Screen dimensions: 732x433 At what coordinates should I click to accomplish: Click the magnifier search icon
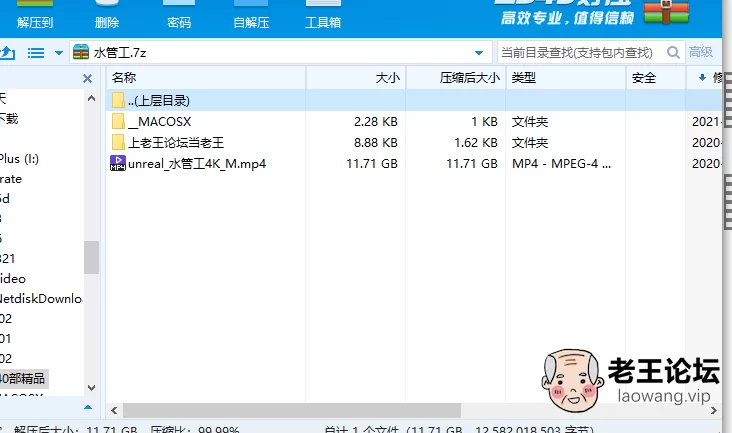(x=669, y=53)
